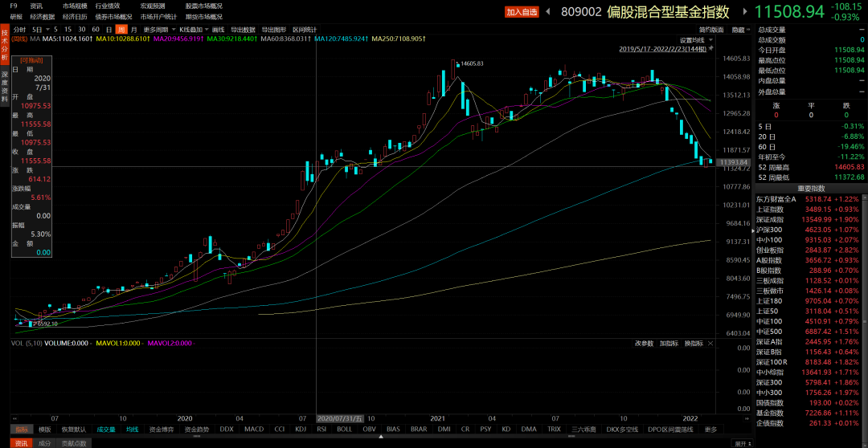This screenshot has width=868, height=448.
Task: Click 上证指数 in the important indices list
Action: (x=769, y=209)
